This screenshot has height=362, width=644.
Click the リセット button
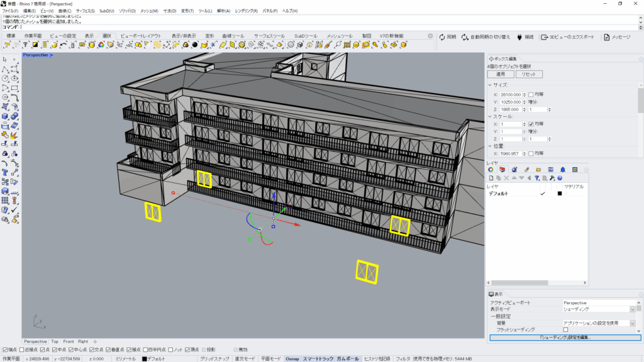tap(528, 74)
